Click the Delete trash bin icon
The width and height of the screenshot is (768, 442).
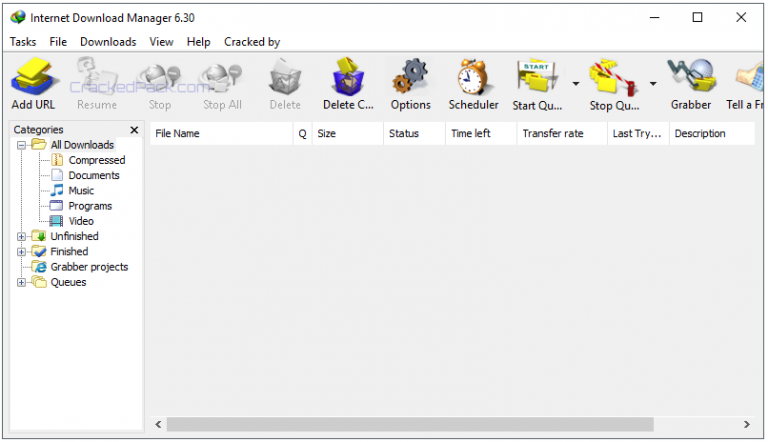(x=285, y=76)
